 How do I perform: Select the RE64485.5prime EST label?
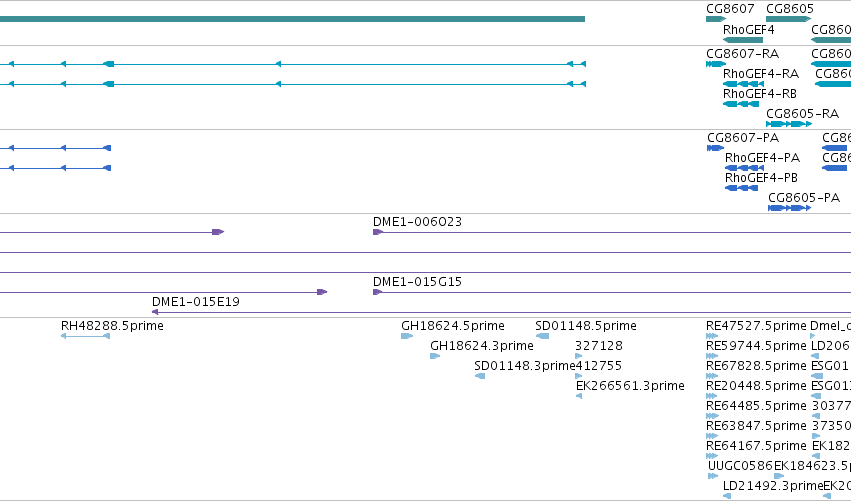(757, 407)
